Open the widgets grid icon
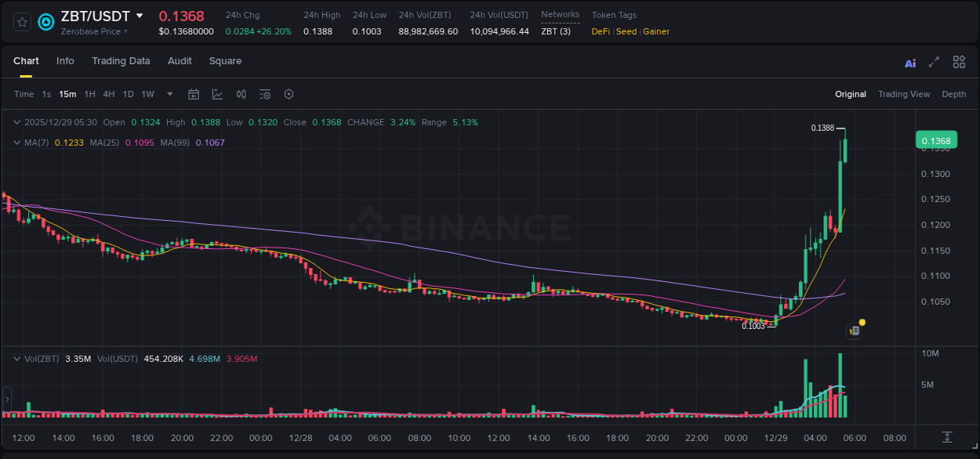 tap(959, 61)
